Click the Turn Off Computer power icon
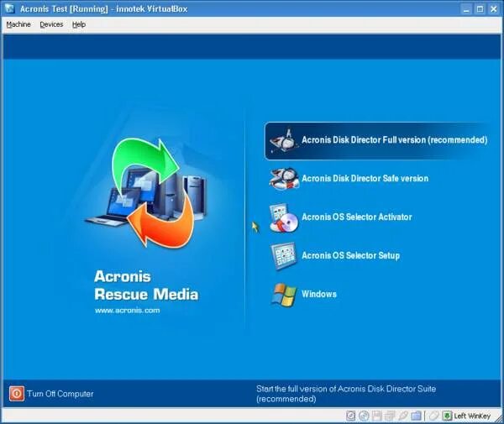Screen dimensions: 504x424 [x=17, y=394]
